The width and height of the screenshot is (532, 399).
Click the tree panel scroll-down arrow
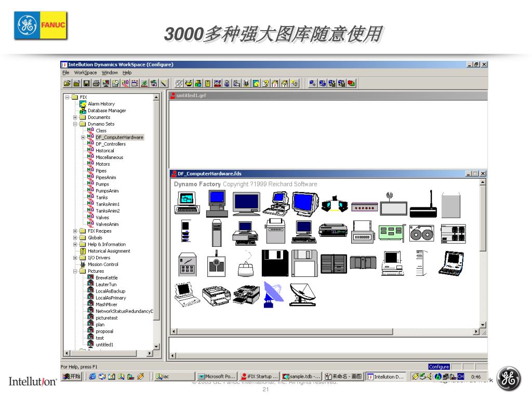[156, 347]
